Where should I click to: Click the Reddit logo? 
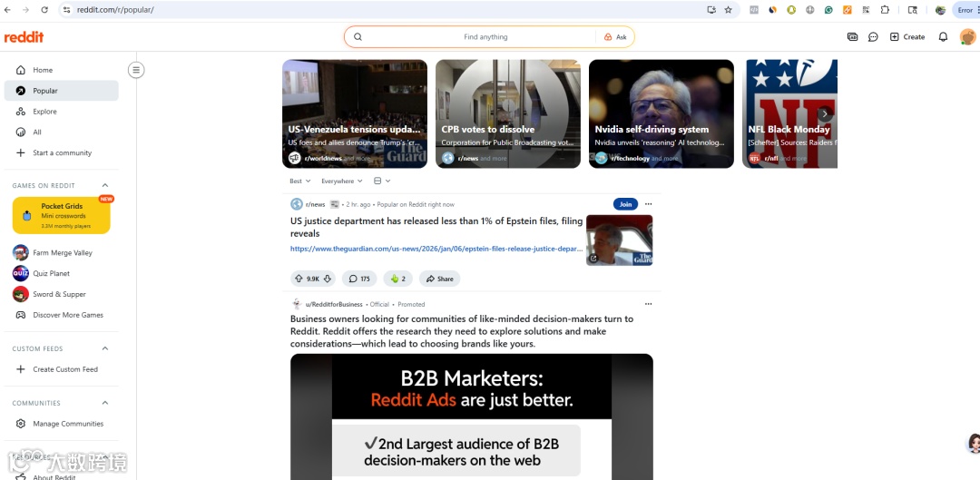[24, 37]
